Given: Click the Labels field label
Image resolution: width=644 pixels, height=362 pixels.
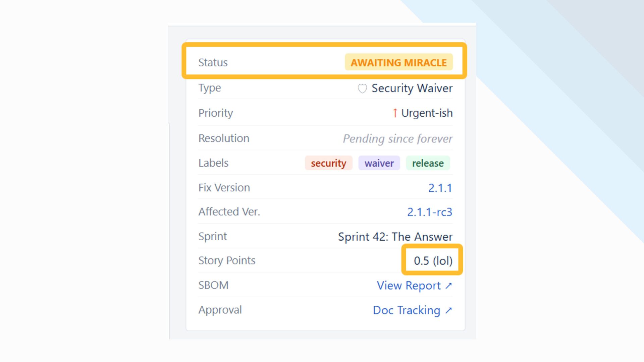Looking at the screenshot, I should point(213,163).
